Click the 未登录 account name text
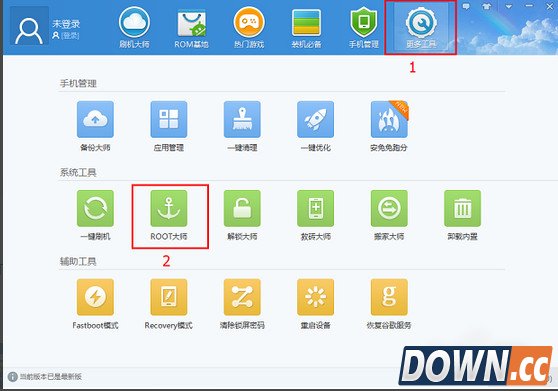The width and height of the screenshot is (558, 391). pyautogui.click(x=66, y=24)
